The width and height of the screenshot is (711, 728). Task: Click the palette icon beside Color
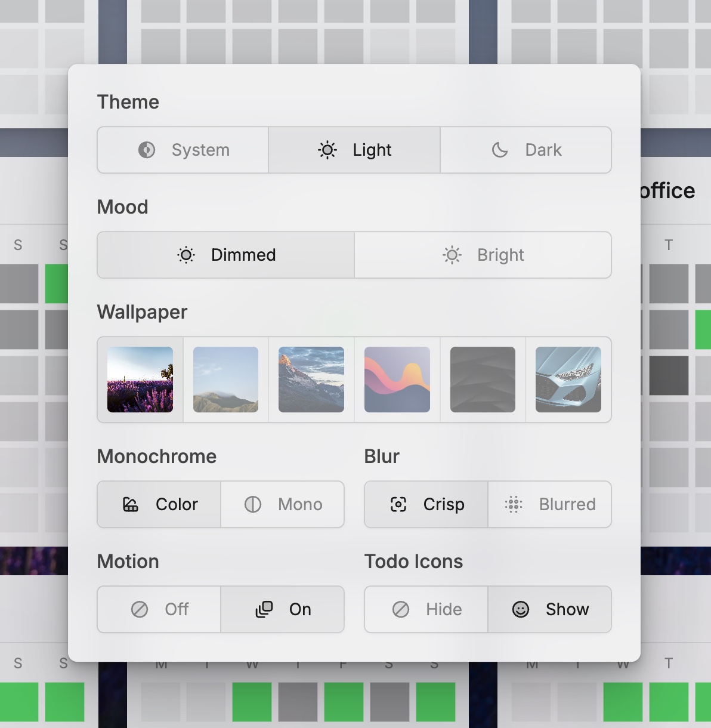coord(131,504)
